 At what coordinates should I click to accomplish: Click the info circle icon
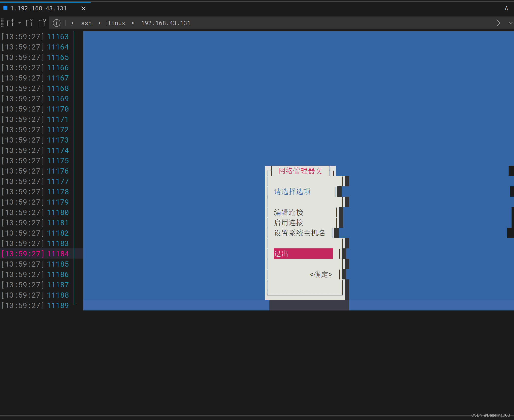57,23
